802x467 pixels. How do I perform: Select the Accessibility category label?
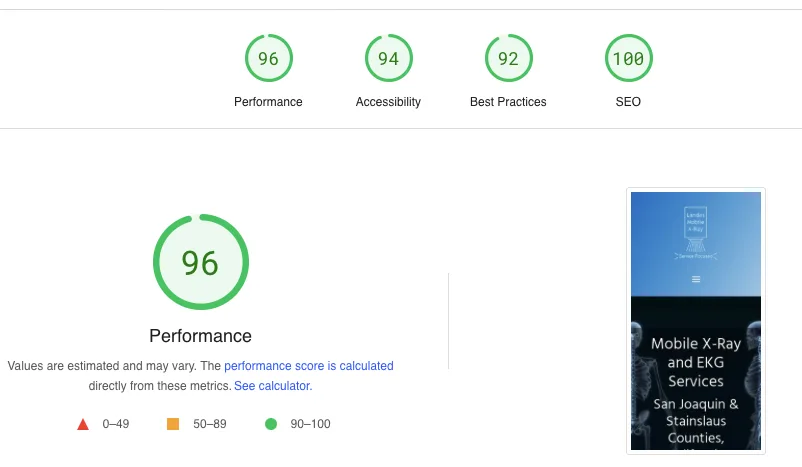point(388,102)
